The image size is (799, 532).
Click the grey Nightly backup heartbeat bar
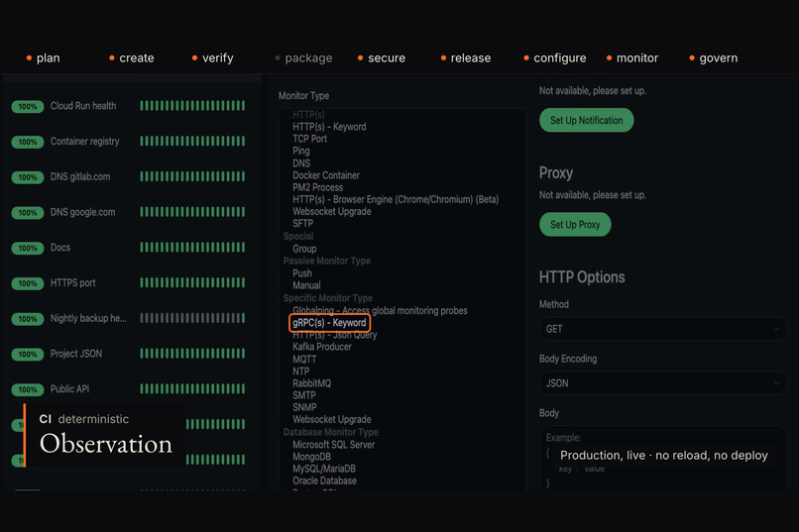[192, 318]
